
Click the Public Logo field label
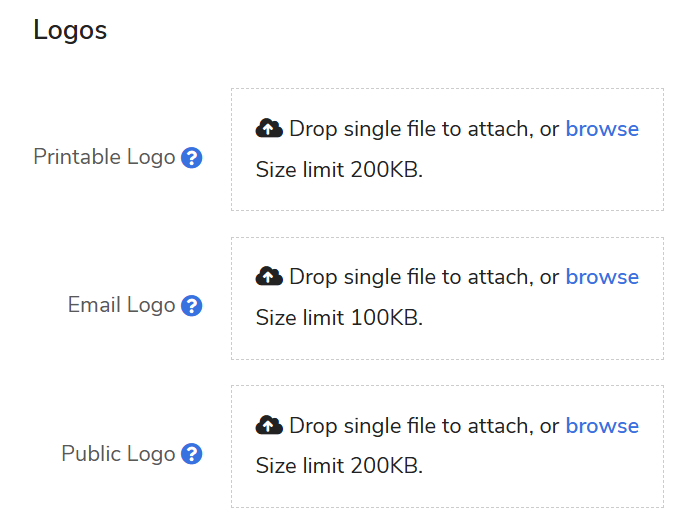[118, 454]
